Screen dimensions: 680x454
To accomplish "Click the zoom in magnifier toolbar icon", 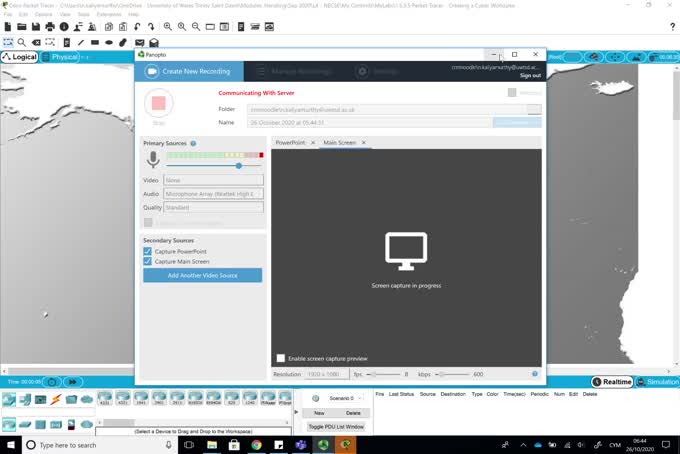I will pyautogui.click(x=168, y=27).
